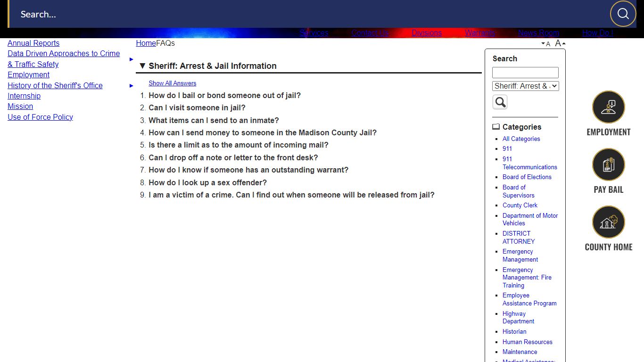Select the Historian category
This screenshot has width=644, height=362.
coord(514,332)
